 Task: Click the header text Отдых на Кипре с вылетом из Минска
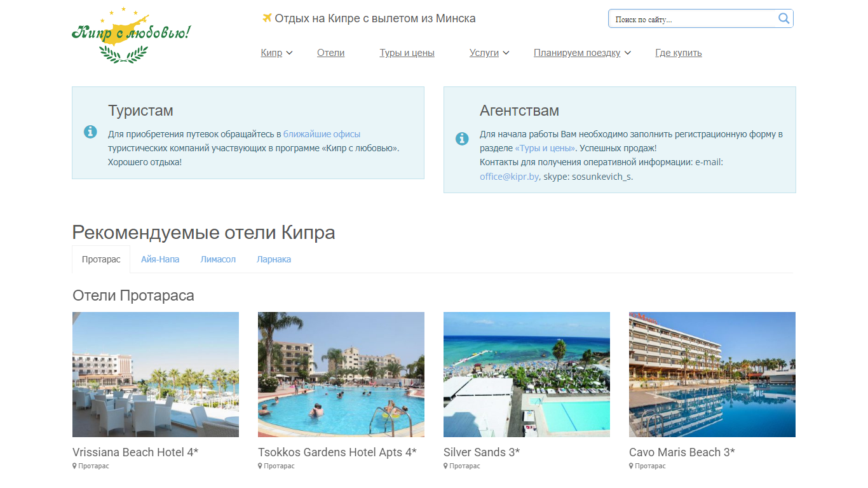pyautogui.click(x=375, y=18)
